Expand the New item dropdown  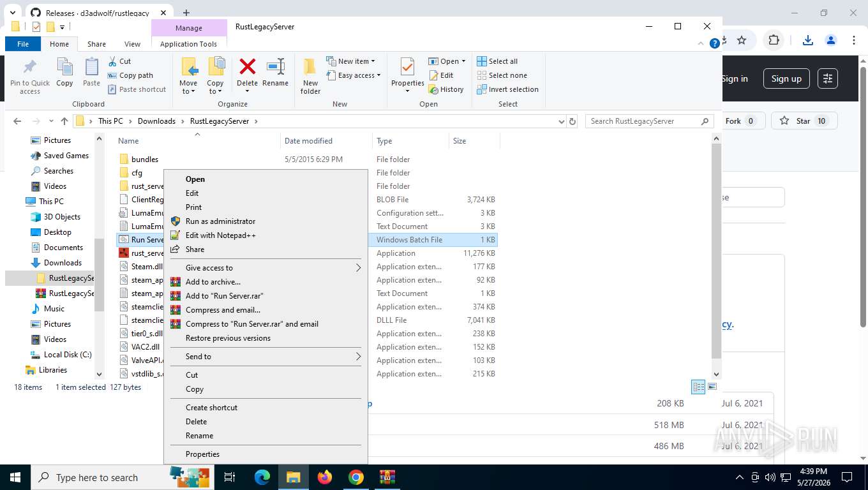pyautogui.click(x=350, y=61)
